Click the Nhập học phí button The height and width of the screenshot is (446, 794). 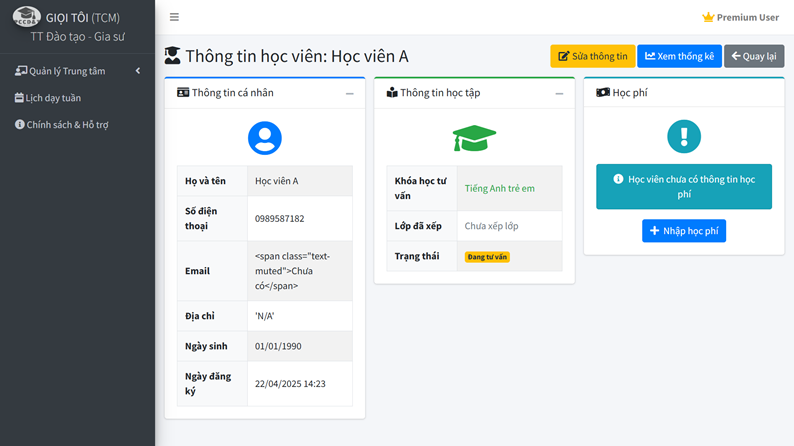(x=684, y=231)
